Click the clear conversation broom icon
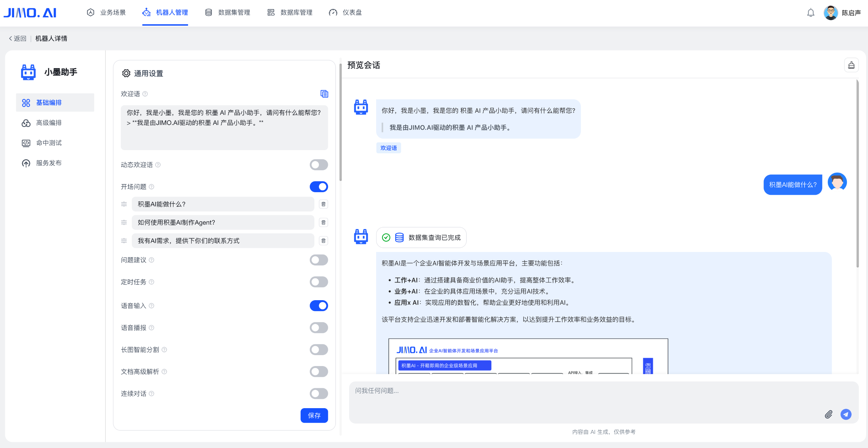Screen dimensions: 868x448 851,65
